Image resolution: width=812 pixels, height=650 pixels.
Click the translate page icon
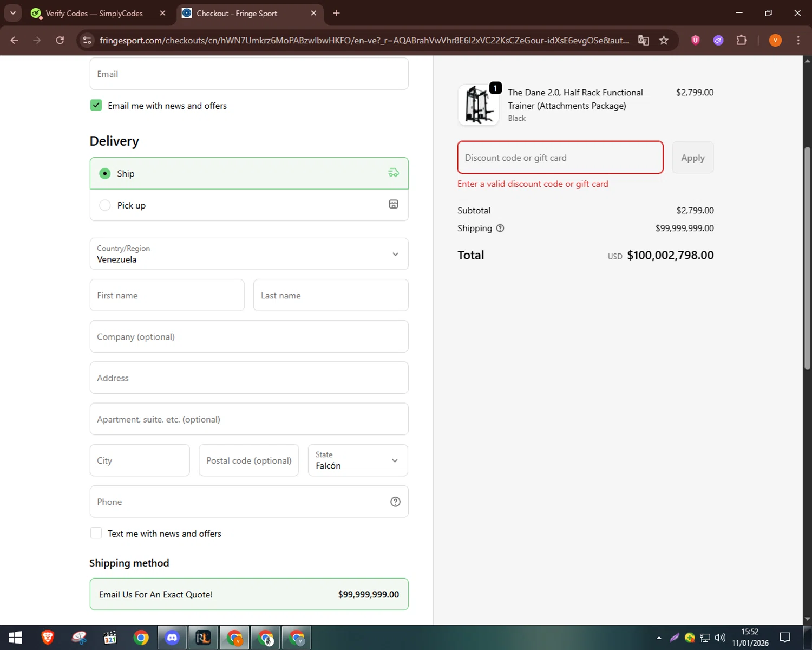point(643,40)
